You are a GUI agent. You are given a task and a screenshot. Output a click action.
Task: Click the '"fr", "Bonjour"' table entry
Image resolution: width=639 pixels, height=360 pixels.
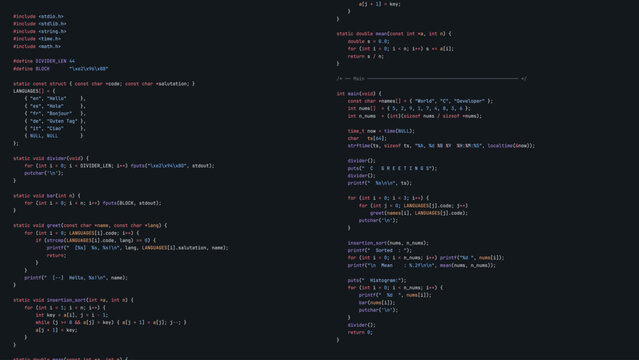(55, 113)
